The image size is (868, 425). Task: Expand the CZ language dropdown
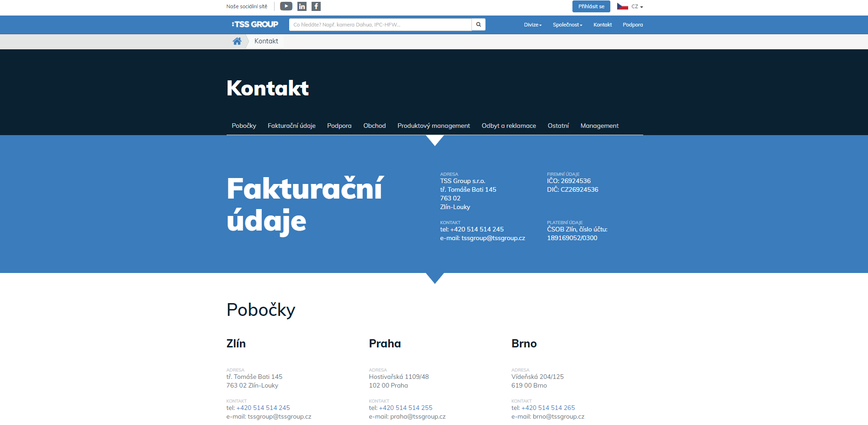(x=637, y=7)
